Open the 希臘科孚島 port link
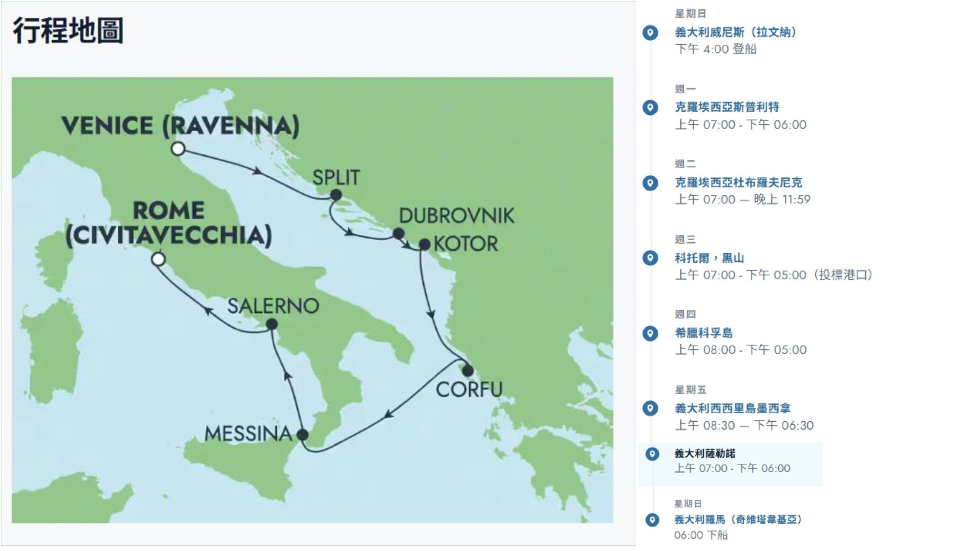This screenshot has width=980, height=551. tap(704, 333)
